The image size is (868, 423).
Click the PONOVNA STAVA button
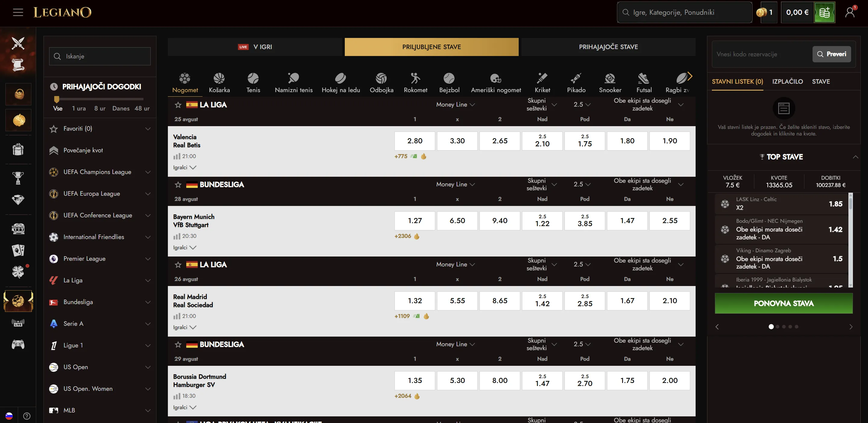point(784,303)
